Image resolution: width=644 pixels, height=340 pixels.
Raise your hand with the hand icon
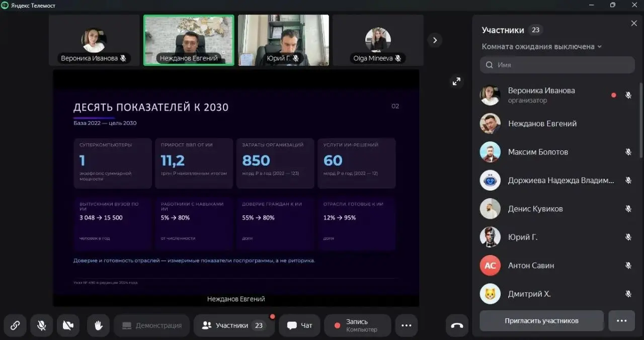click(98, 325)
